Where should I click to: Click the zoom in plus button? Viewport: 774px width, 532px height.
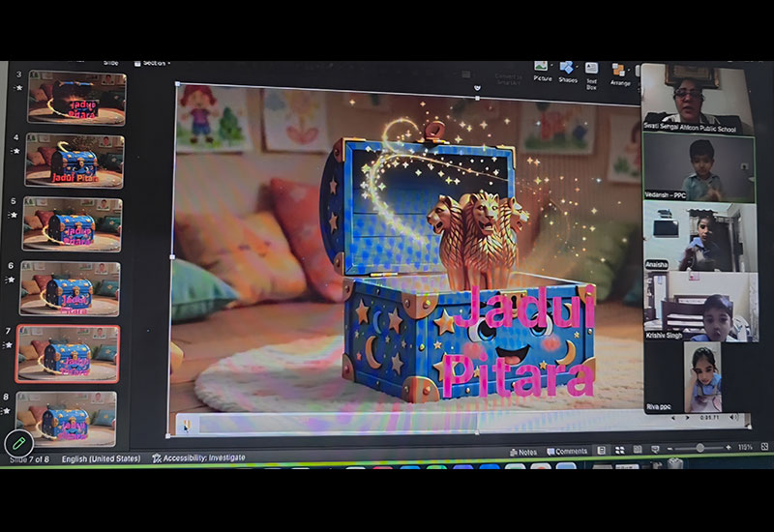729,448
